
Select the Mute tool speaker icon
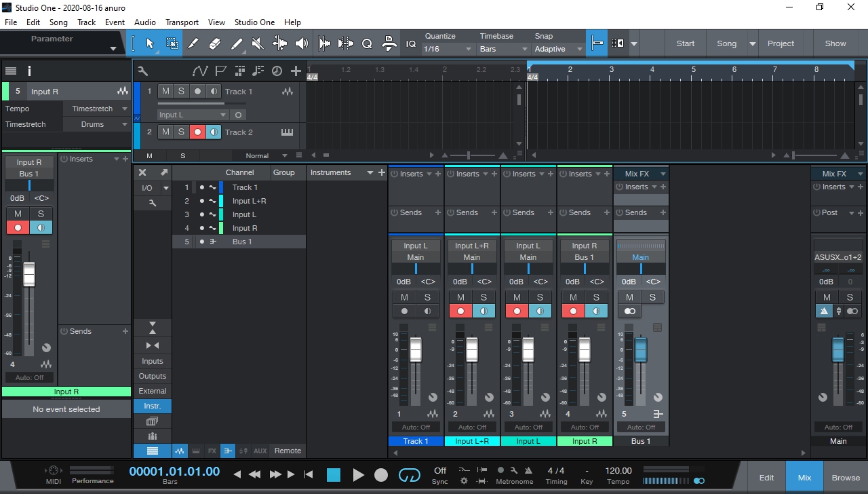coord(258,43)
